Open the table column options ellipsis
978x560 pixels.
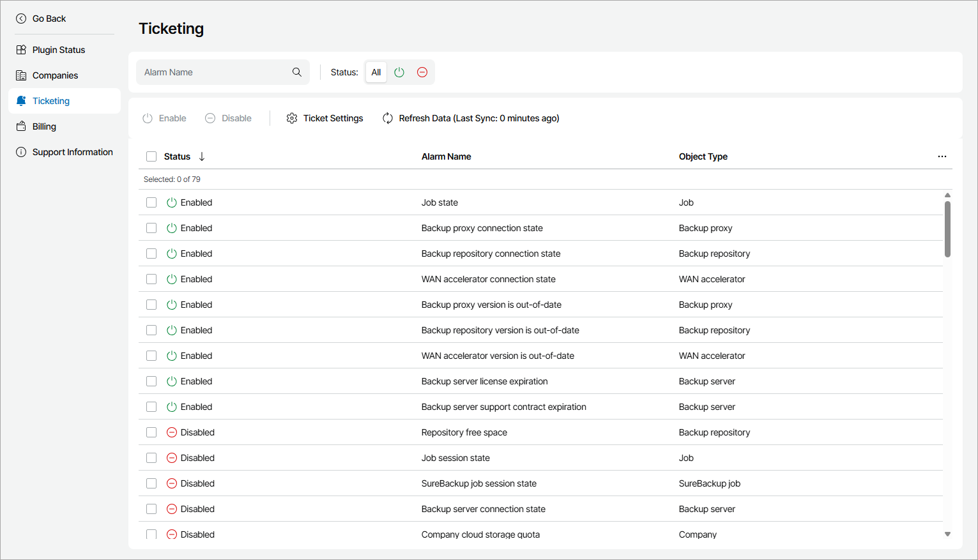[942, 156]
